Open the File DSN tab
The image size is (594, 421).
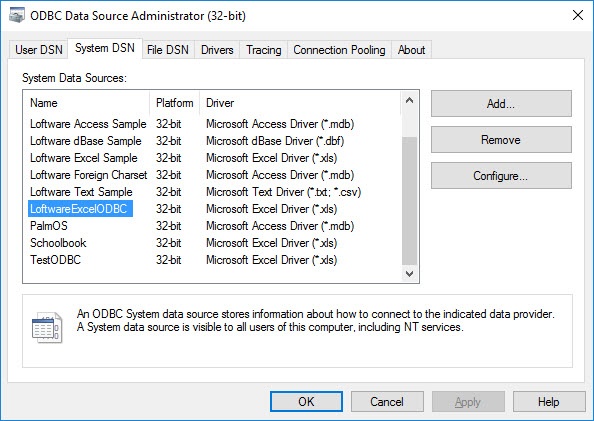pyautogui.click(x=168, y=50)
